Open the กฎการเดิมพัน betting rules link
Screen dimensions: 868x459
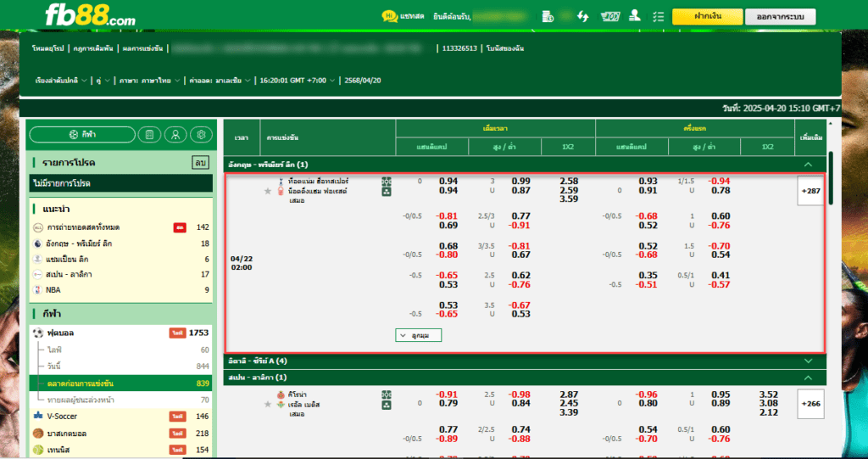[93, 48]
